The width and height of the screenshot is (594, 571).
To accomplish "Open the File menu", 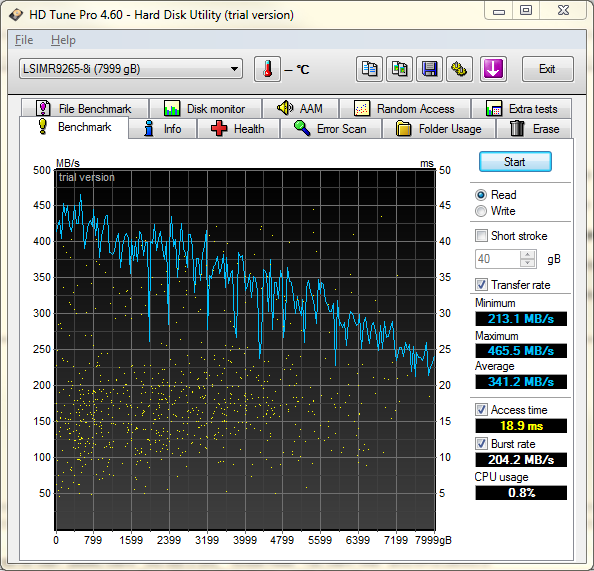I will pos(24,40).
